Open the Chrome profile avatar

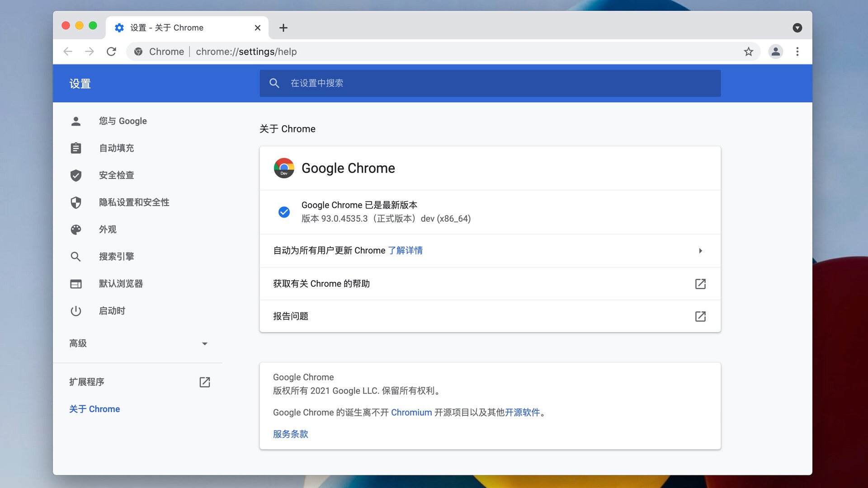tap(776, 52)
